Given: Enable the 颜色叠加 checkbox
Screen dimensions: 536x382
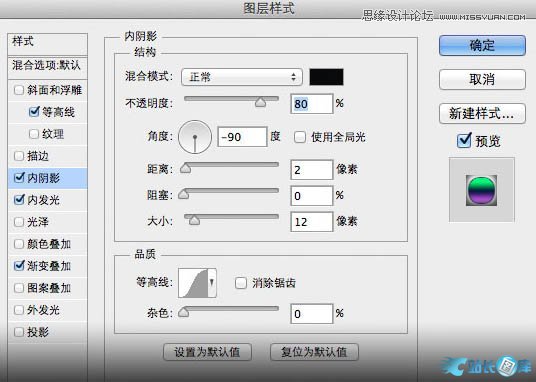Looking at the screenshot, I should pyautogui.click(x=19, y=244).
